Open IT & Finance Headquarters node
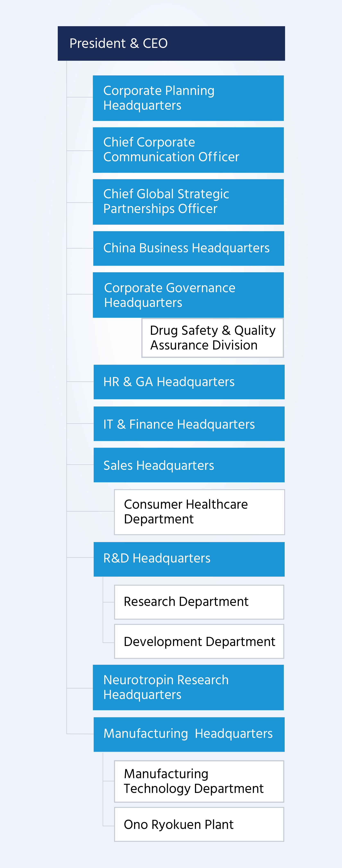 click(189, 424)
